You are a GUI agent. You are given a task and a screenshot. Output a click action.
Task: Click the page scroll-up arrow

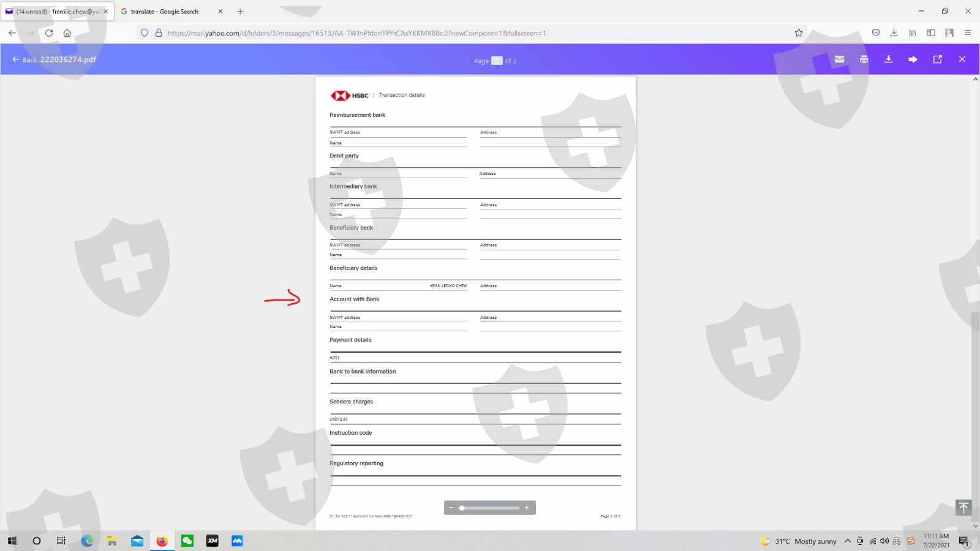pyautogui.click(x=975, y=80)
